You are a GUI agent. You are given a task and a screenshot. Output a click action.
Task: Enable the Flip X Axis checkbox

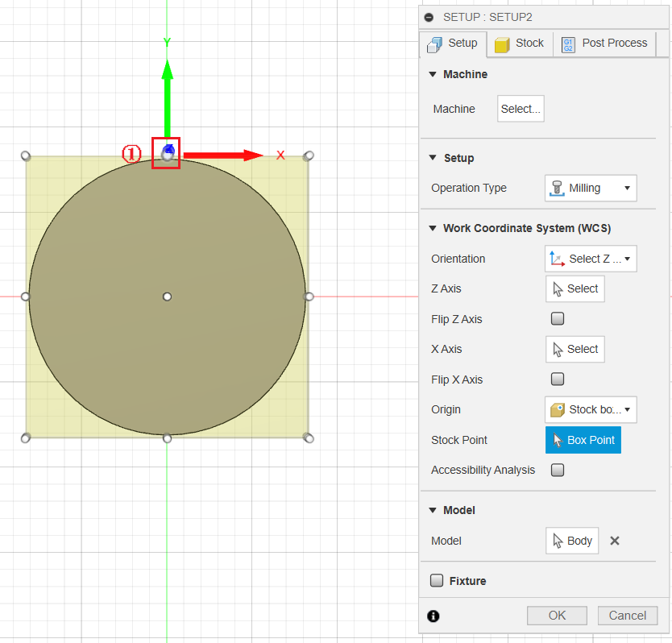click(557, 379)
